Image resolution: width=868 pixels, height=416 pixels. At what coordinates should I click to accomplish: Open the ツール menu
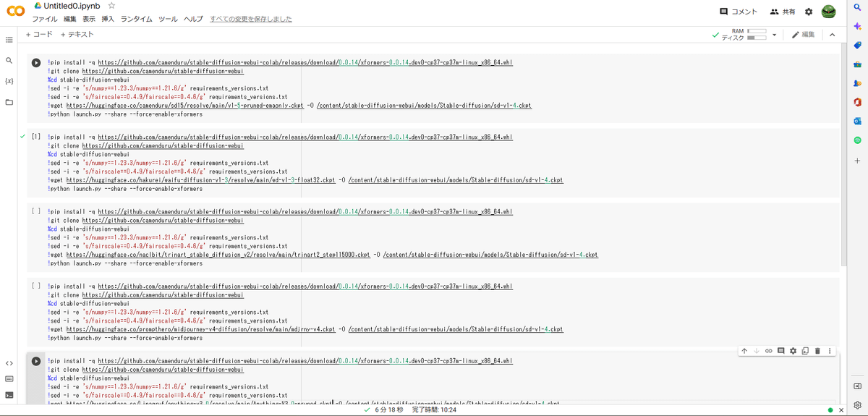click(x=168, y=19)
